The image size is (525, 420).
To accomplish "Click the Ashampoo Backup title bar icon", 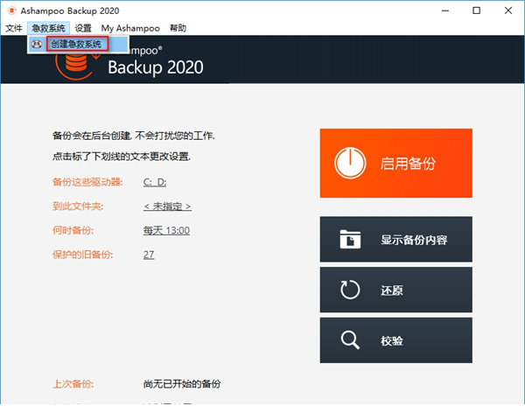I will pyautogui.click(x=11, y=10).
